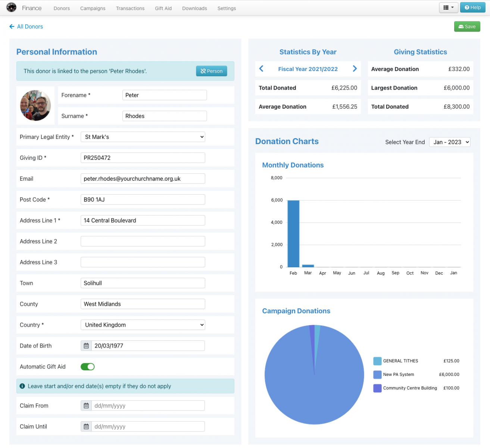Go to next fiscal year arrow

pyautogui.click(x=355, y=69)
